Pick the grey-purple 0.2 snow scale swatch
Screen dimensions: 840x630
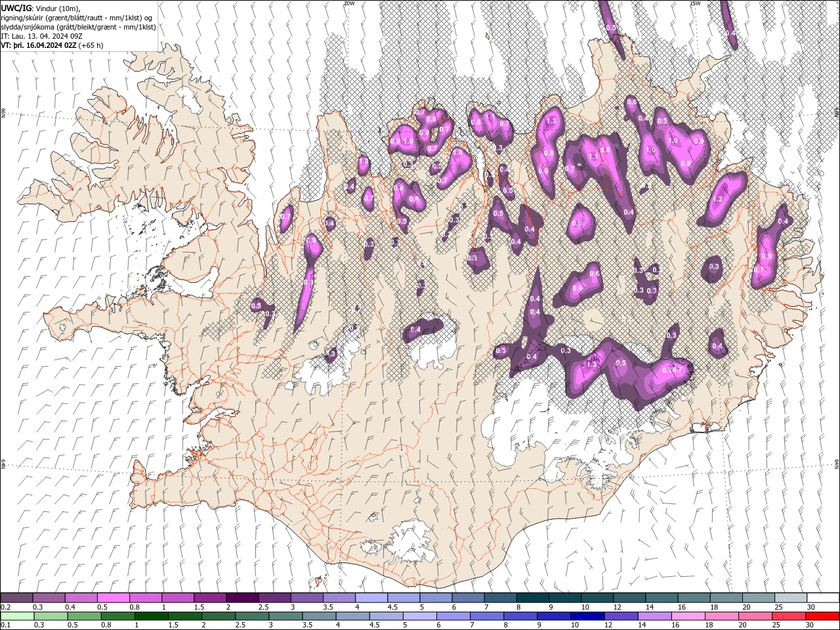pyautogui.click(x=16, y=598)
